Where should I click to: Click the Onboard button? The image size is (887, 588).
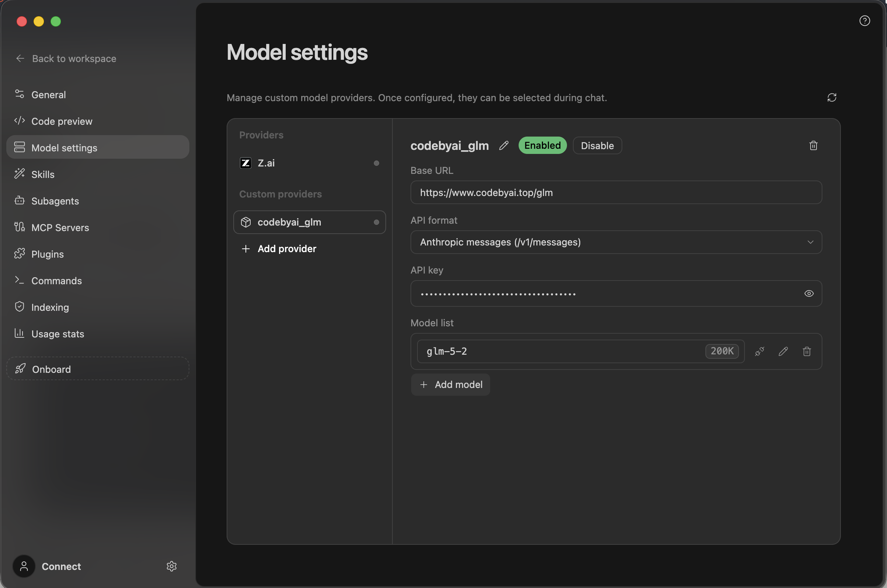click(97, 369)
